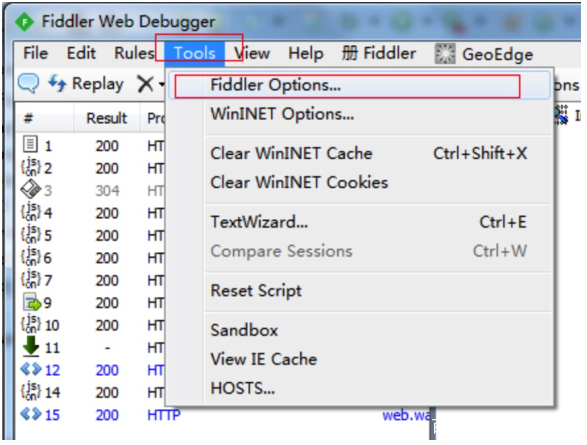This screenshot has width=587, height=445.
Task: Open the Rules menu
Action: click(134, 53)
